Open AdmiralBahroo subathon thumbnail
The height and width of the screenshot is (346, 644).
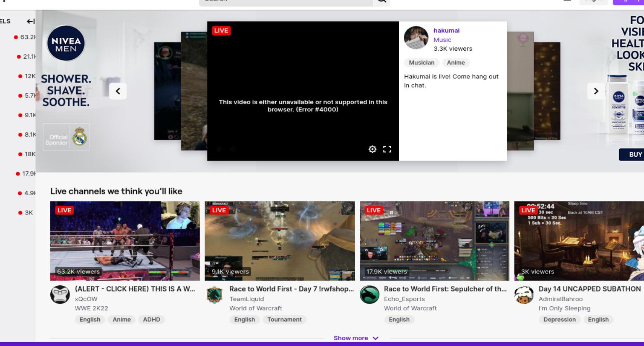point(579,241)
